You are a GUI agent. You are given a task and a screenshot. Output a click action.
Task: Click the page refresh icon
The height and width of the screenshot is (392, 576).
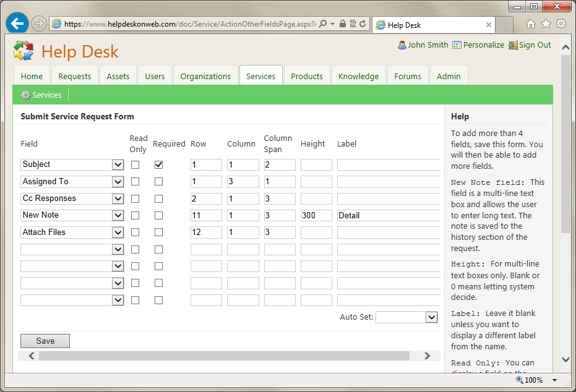click(363, 24)
